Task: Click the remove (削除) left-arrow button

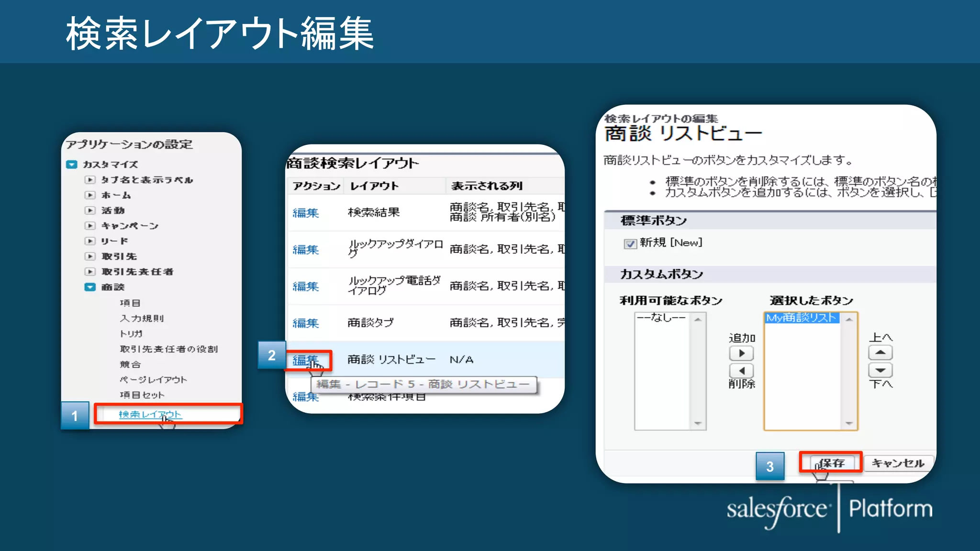Action: click(x=741, y=370)
